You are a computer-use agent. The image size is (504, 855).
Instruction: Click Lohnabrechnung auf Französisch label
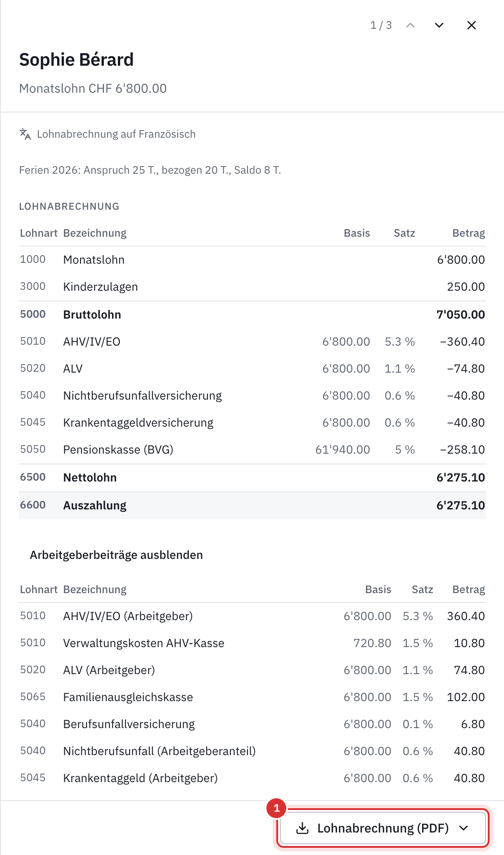tap(116, 134)
